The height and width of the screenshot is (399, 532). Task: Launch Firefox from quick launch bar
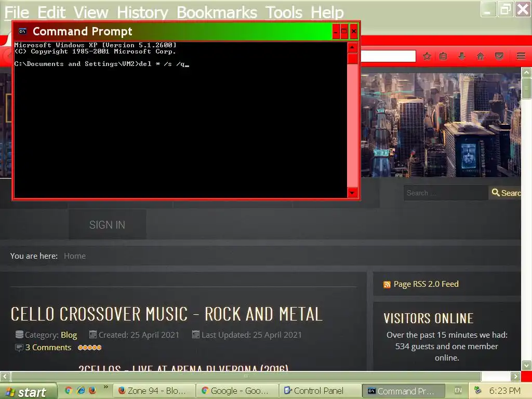point(92,391)
